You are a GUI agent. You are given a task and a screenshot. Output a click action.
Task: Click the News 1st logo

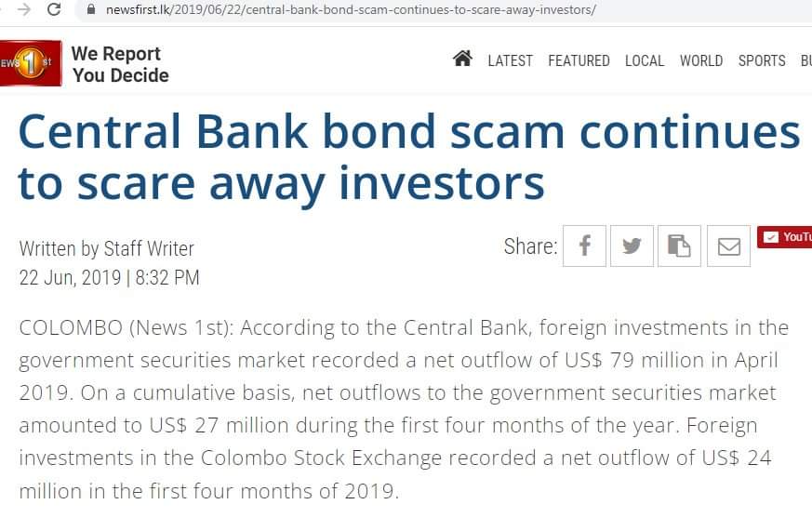31,63
